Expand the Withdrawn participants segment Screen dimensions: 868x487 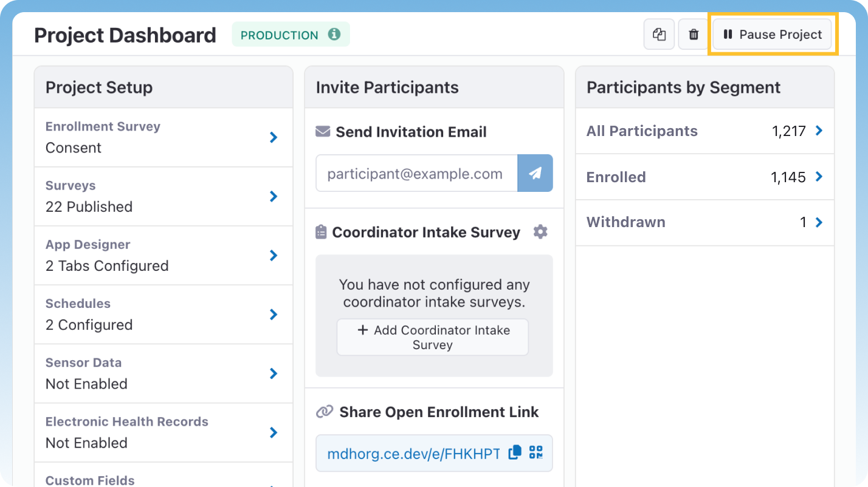point(819,222)
